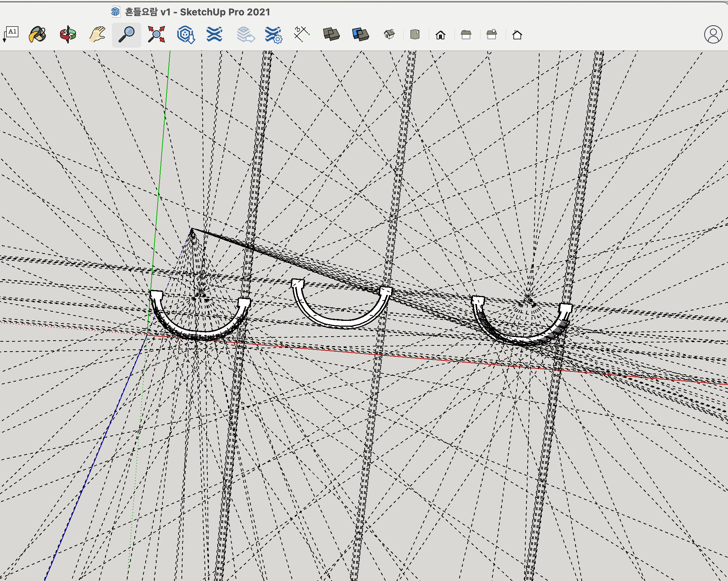Activate the Orbit tool
728x581 pixels.
point(68,35)
